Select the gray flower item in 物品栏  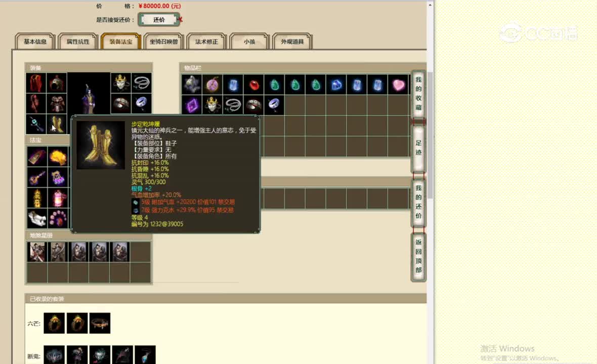(192, 84)
